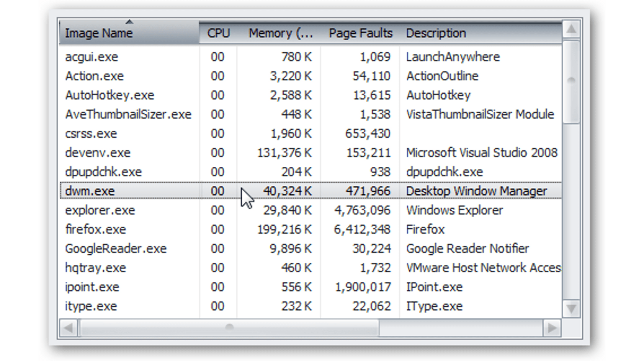Select the acgui.exe process row
The image size is (644, 361).
(x=311, y=57)
